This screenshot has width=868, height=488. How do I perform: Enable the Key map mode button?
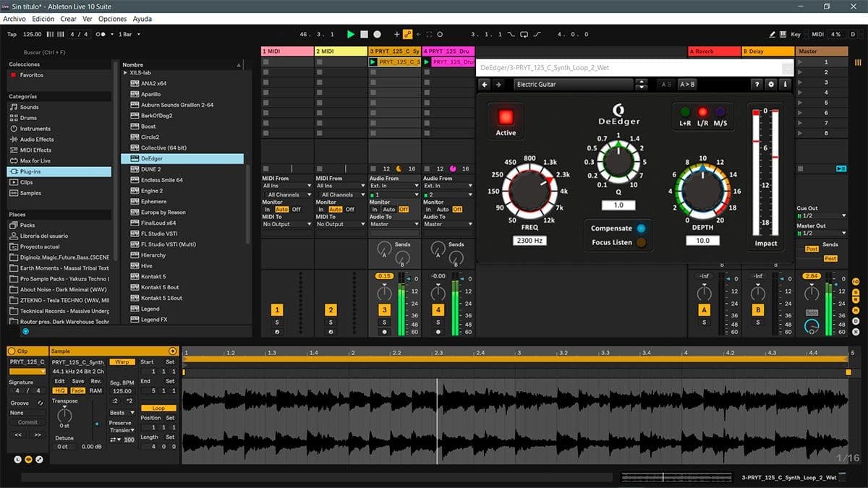796,34
